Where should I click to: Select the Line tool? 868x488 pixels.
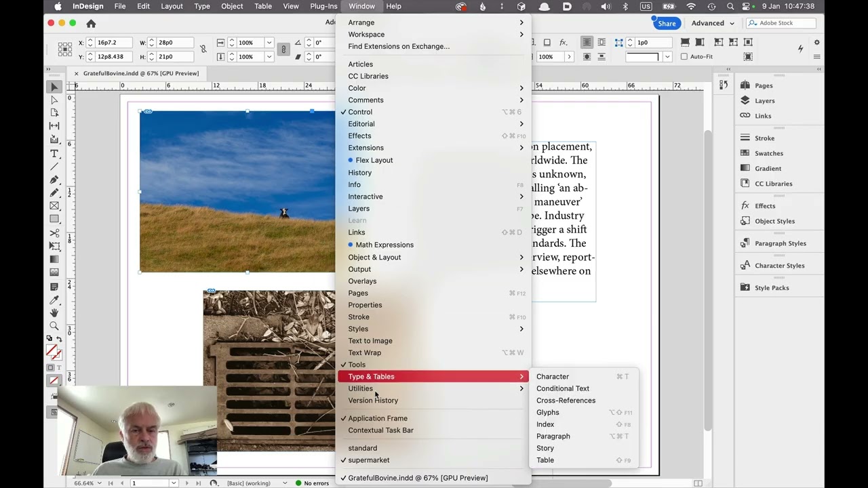(x=54, y=167)
